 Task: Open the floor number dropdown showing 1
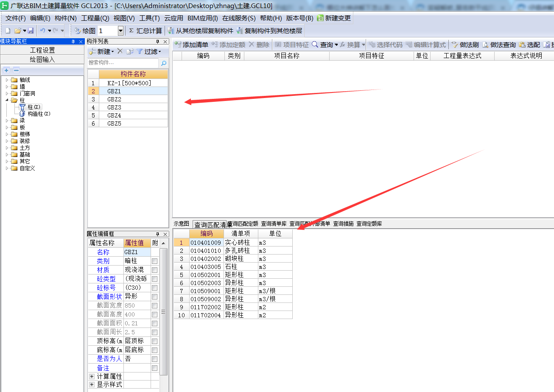pos(120,31)
